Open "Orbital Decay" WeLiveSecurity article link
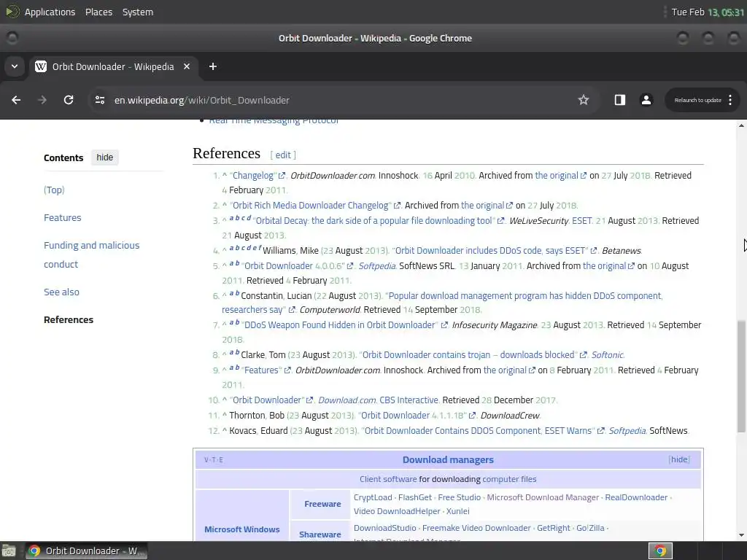The image size is (747, 560). tap(374, 221)
